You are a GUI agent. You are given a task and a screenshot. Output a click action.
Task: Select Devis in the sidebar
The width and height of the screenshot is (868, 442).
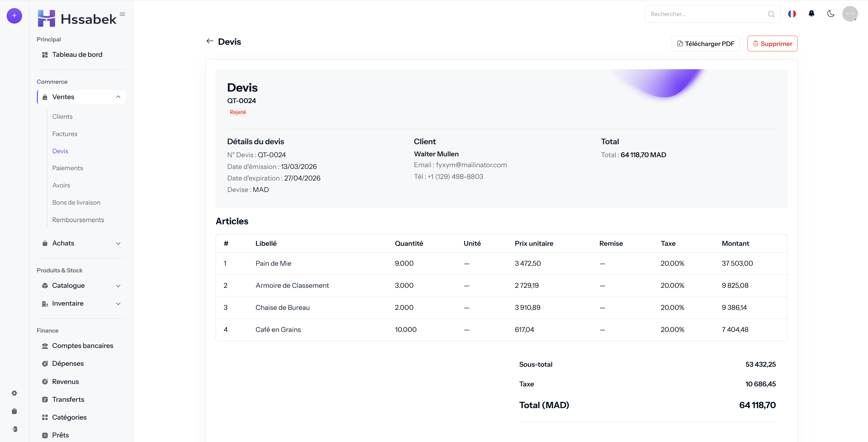60,151
